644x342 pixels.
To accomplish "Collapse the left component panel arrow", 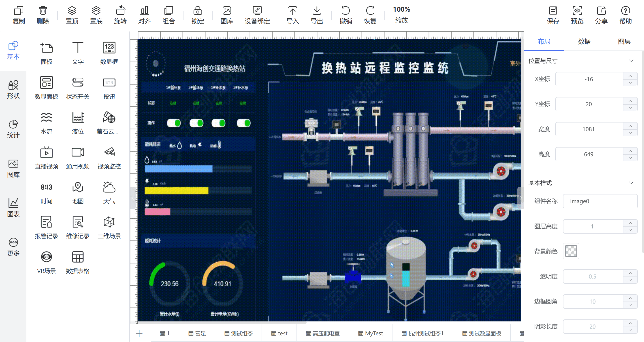I will [133, 198].
